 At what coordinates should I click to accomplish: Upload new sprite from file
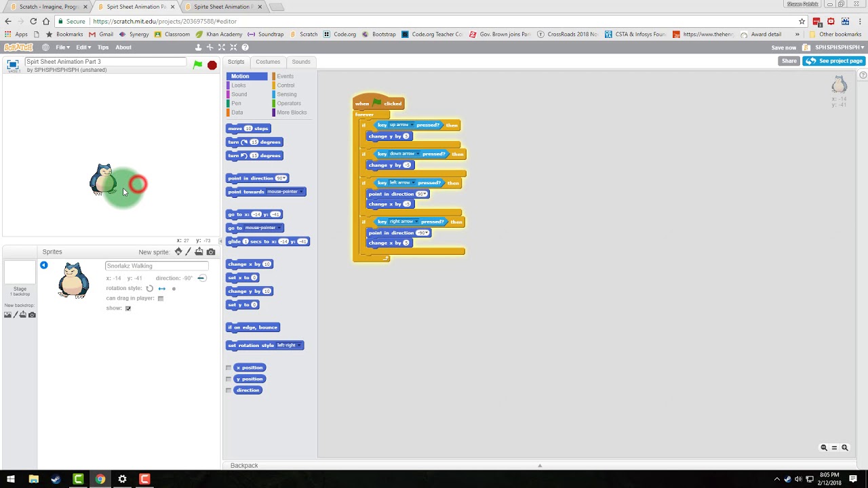[199, 251]
